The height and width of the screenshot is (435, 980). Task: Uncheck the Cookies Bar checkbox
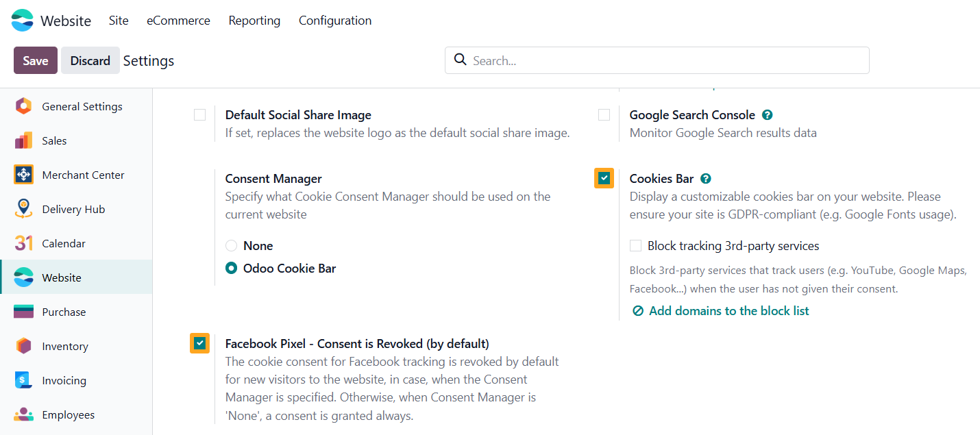click(x=604, y=178)
